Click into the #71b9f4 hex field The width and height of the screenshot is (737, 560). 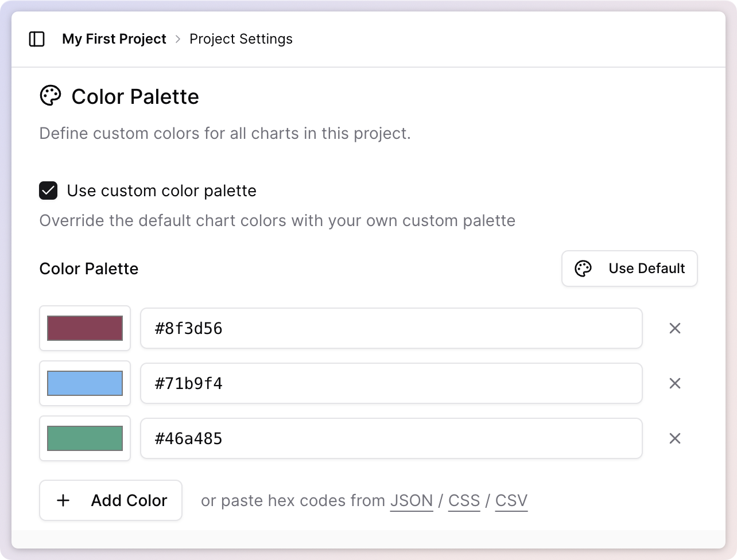tap(391, 383)
